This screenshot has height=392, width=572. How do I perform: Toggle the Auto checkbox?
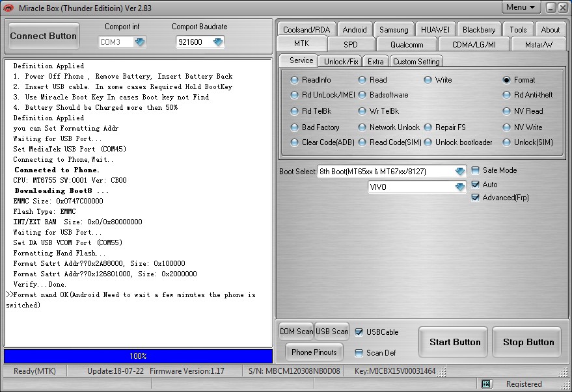[475, 185]
